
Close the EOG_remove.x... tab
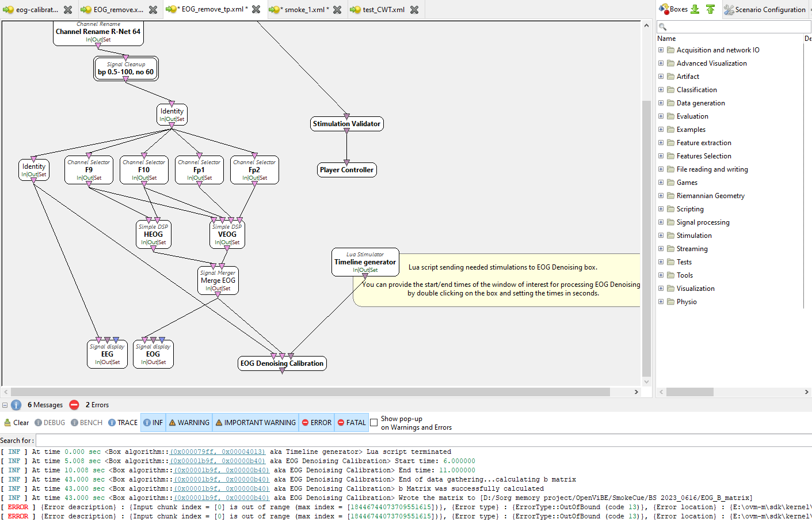153,10
